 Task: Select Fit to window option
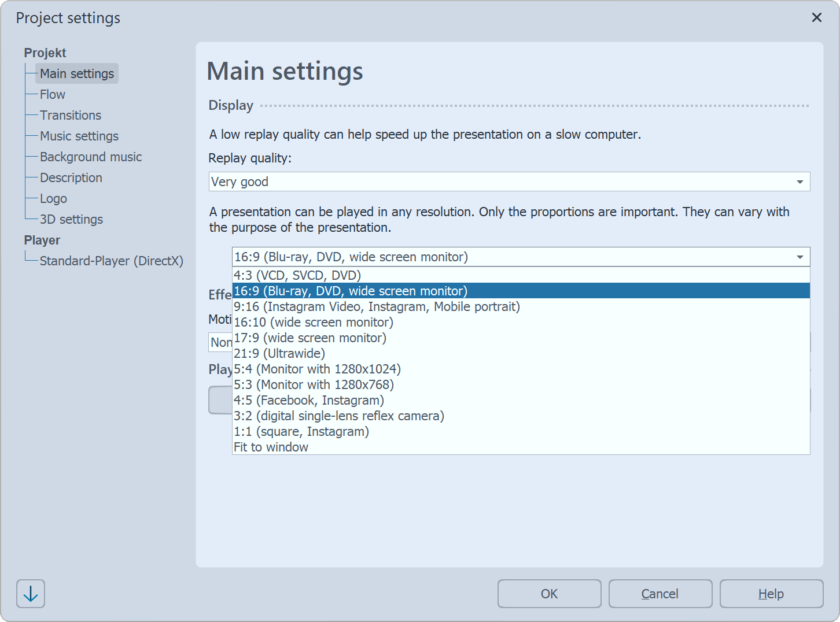click(x=271, y=447)
